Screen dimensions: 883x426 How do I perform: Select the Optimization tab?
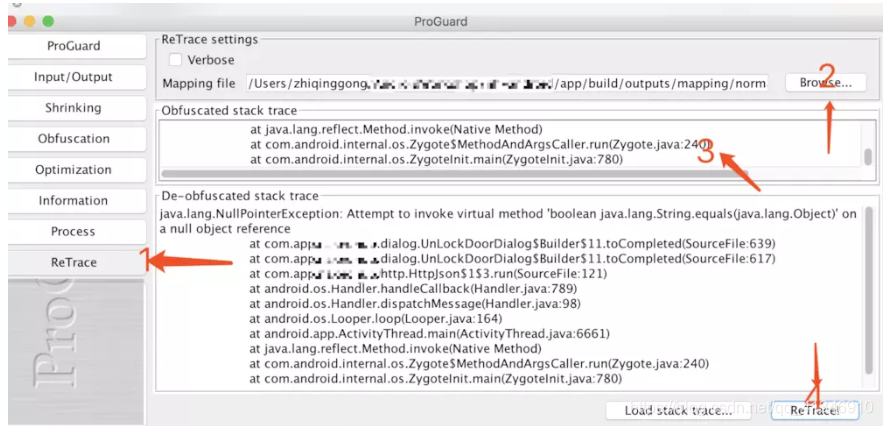point(74,170)
